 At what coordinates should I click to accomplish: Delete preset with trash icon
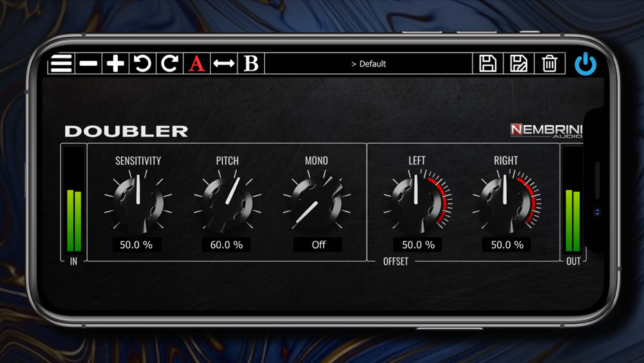pyautogui.click(x=549, y=64)
